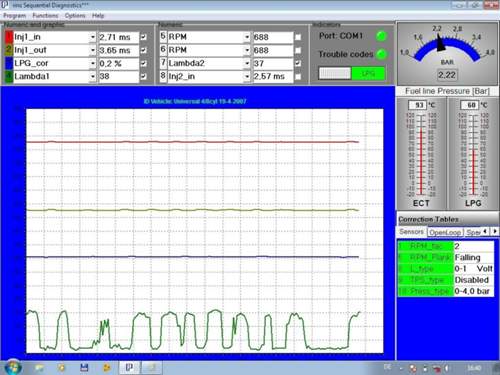Click the Disabled TPS_type value cell
The width and height of the screenshot is (500, 375).
(x=474, y=280)
